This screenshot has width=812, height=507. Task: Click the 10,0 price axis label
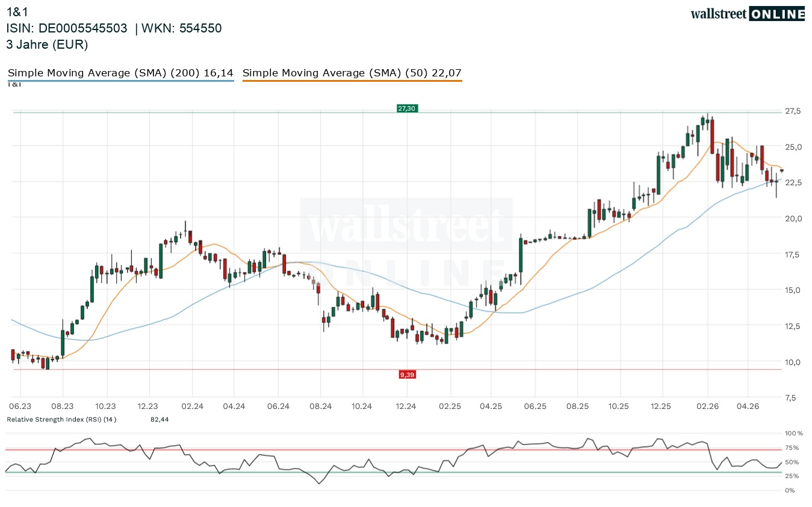[793, 362]
